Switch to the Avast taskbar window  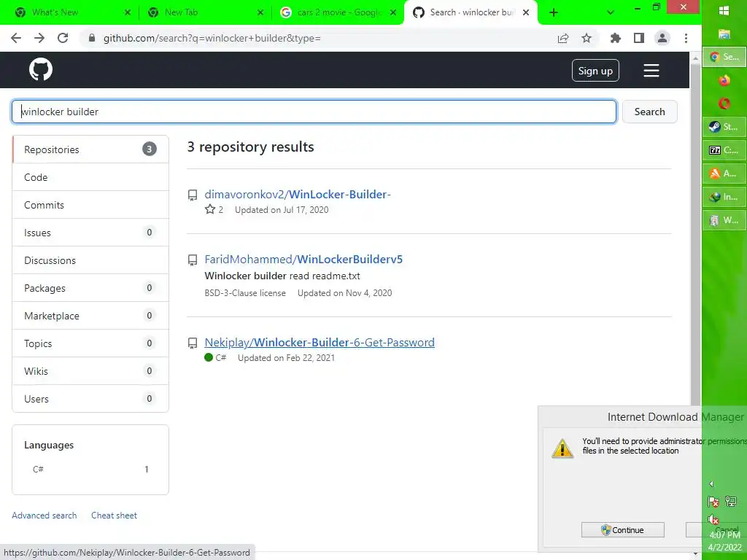point(724,174)
